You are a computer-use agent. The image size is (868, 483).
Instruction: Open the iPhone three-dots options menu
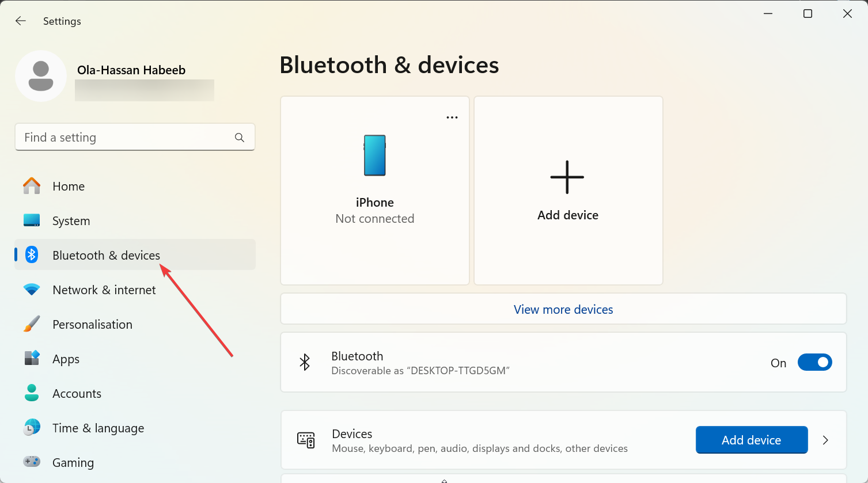(452, 117)
